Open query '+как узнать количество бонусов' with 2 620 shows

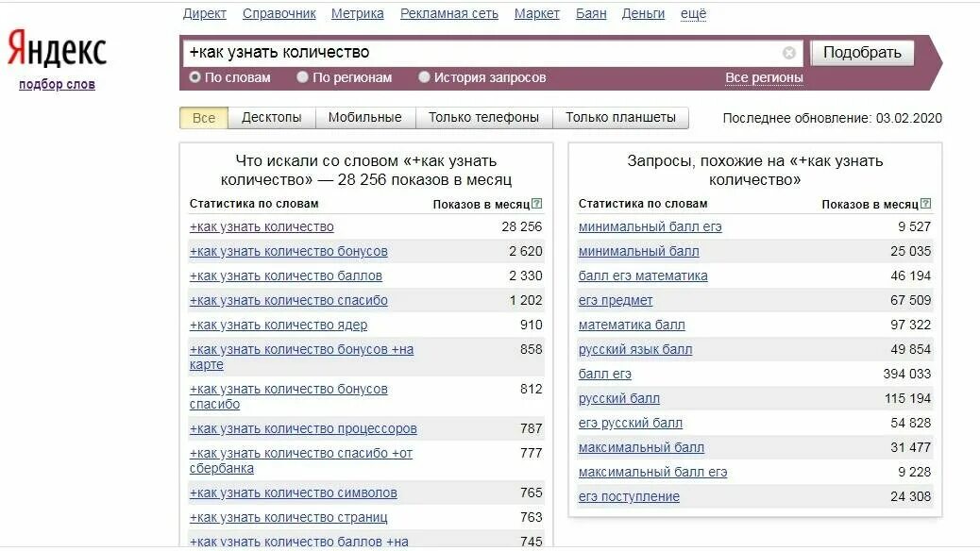[289, 251]
